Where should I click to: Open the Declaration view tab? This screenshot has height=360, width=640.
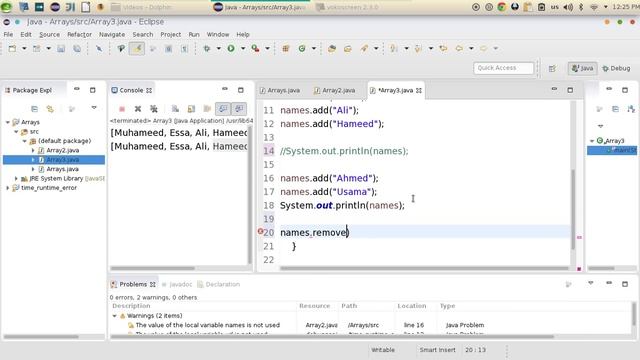219,284
